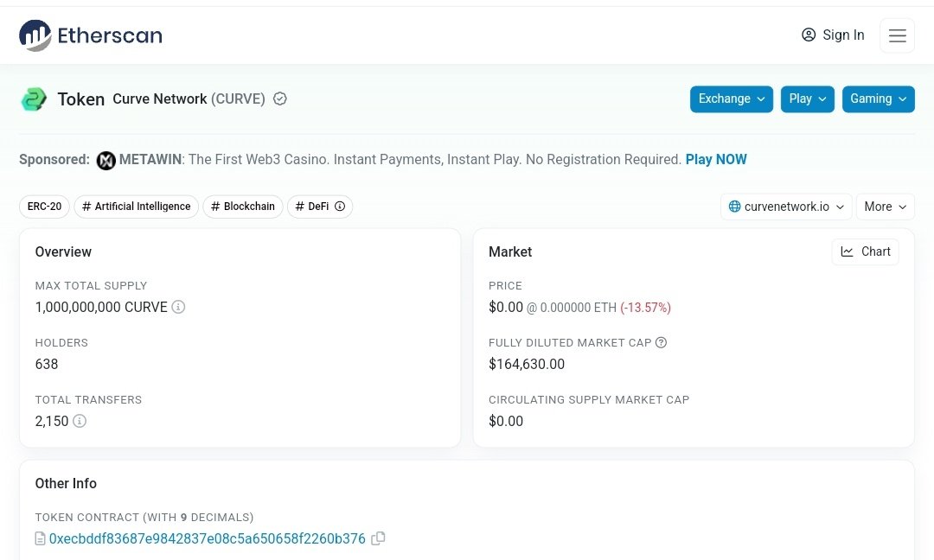The image size is (934, 560).
Task: Click the globe icon beside curvenetwork.io
Action: pyautogui.click(x=734, y=207)
